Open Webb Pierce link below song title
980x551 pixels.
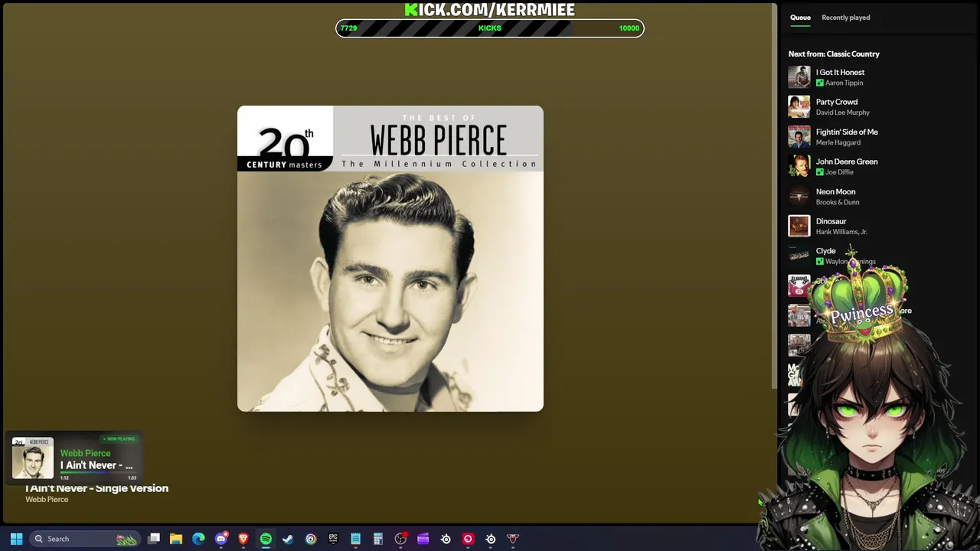47,500
